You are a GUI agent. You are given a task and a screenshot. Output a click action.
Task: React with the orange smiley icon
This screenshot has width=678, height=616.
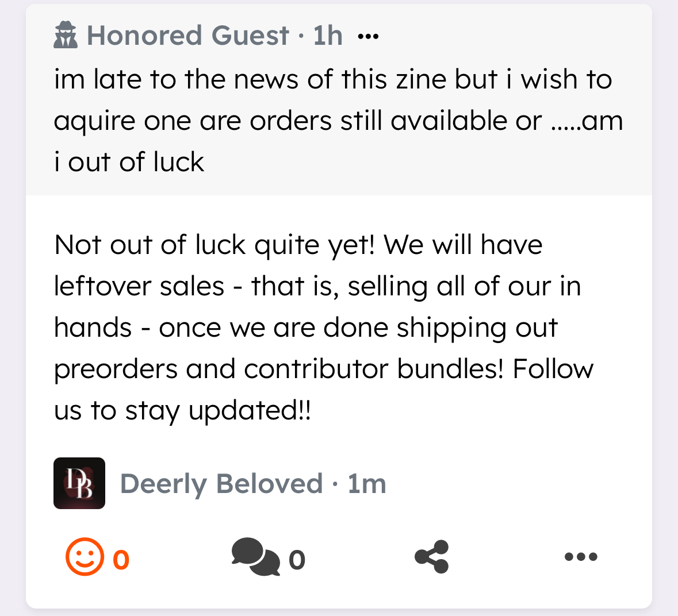(85, 557)
